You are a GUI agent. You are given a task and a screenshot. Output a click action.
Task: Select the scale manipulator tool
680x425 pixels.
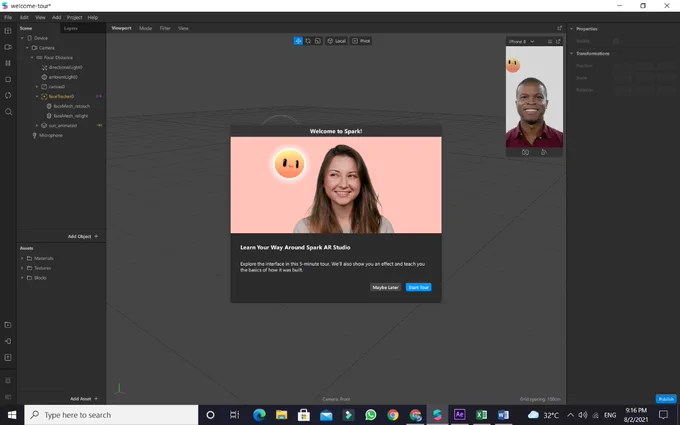coord(318,41)
